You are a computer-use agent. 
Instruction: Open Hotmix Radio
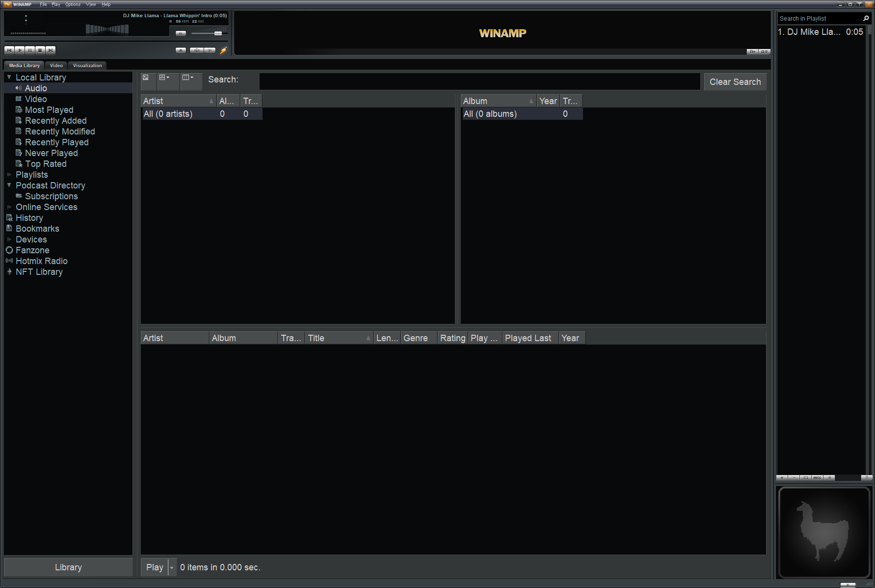41,261
